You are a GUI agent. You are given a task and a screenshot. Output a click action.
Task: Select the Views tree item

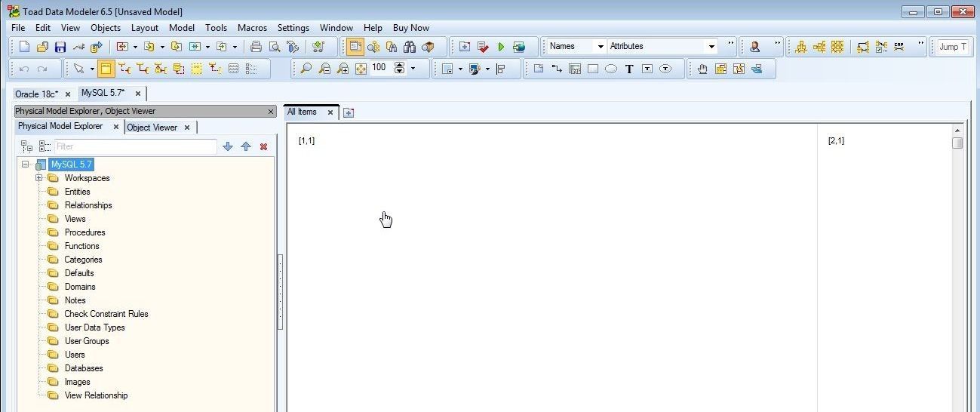pos(75,219)
